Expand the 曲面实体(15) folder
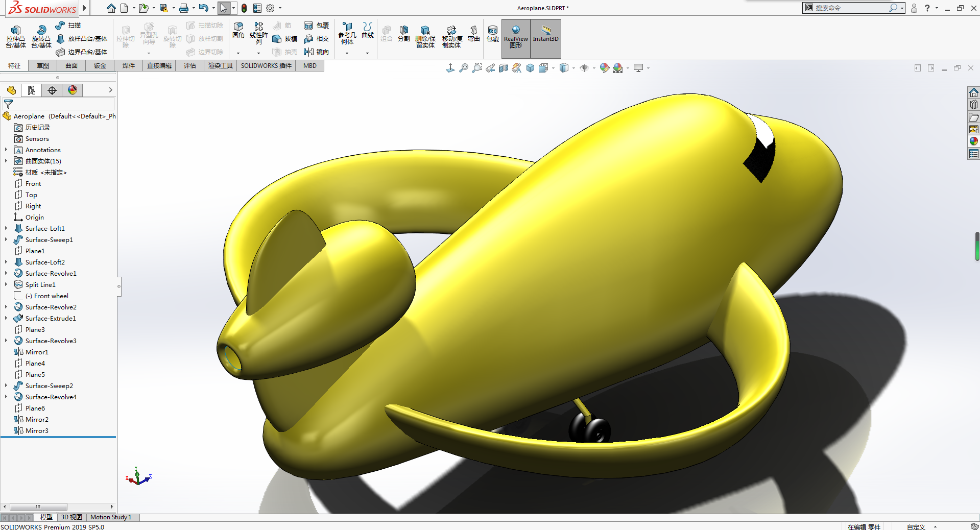Viewport: 980px width, 530px height. (x=6, y=161)
